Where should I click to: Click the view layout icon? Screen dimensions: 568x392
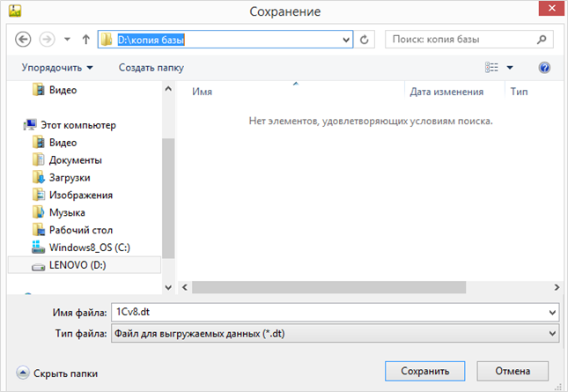tap(491, 67)
